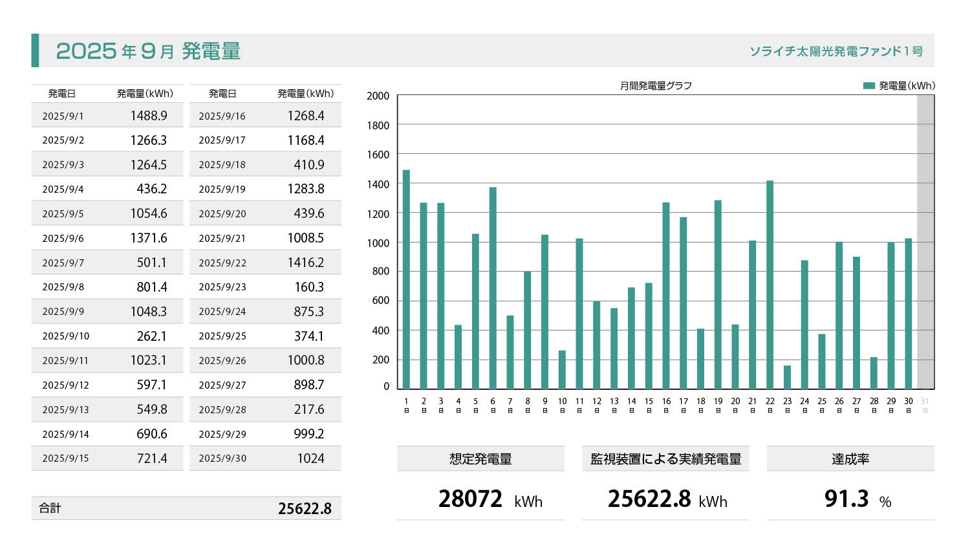Click the left table's 発電日 column header

(x=62, y=94)
